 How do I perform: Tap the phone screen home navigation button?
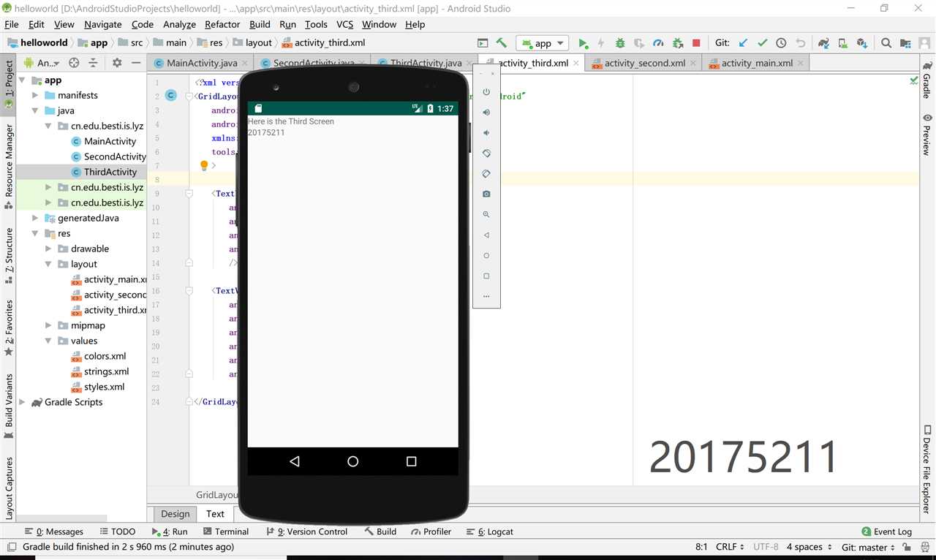tap(353, 461)
